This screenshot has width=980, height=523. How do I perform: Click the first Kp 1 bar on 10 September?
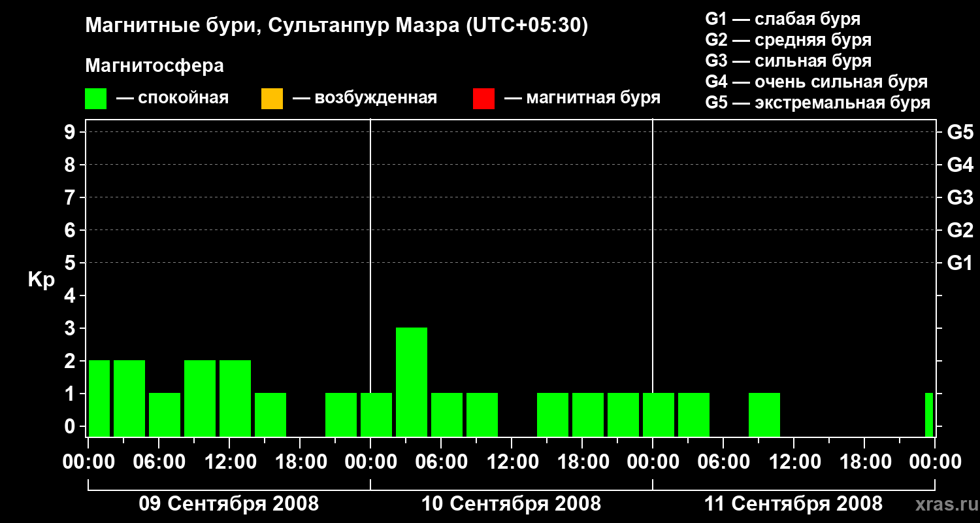pyautogui.click(x=376, y=414)
